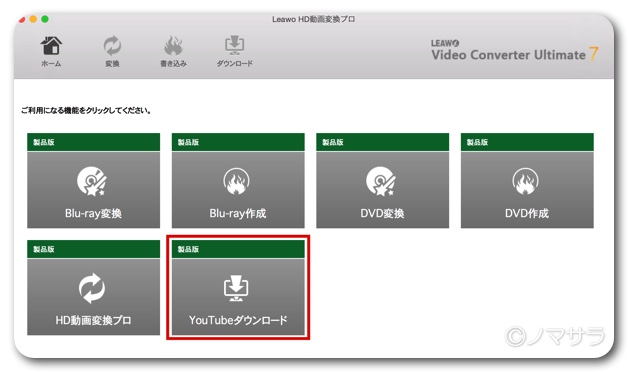Open the 書き込み burn toolbar icon
Screen dimensions: 628x372
tap(173, 46)
